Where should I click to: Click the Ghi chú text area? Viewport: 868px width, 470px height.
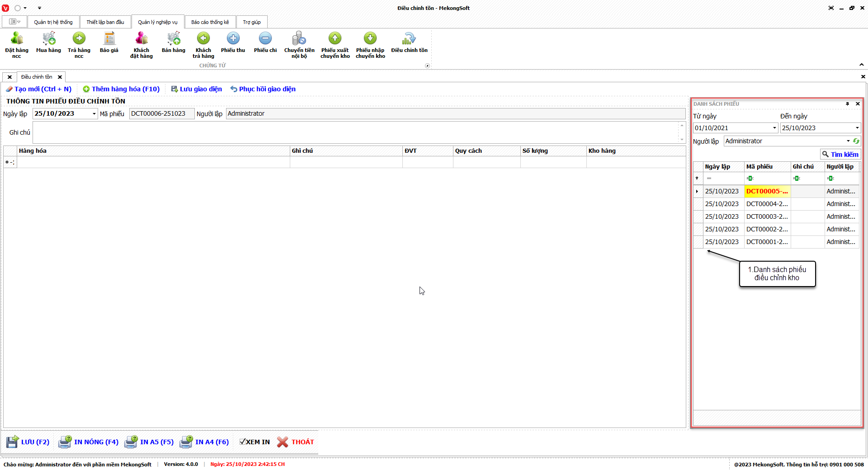point(355,132)
